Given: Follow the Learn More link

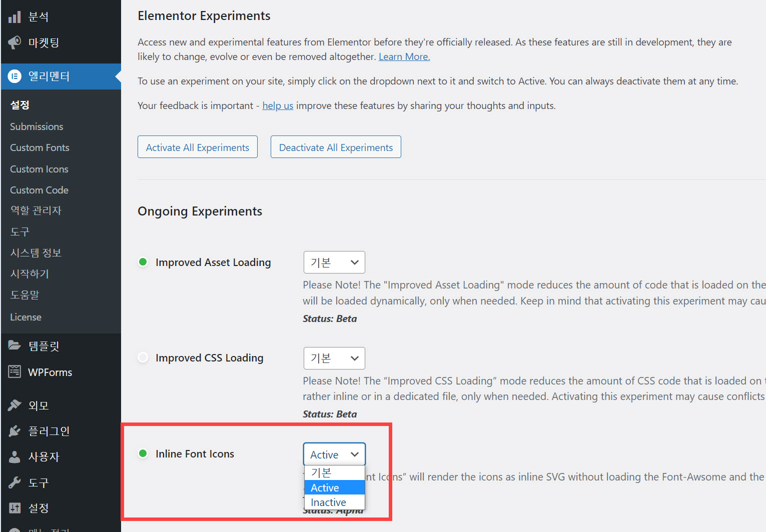Looking at the screenshot, I should coord(404,56).
